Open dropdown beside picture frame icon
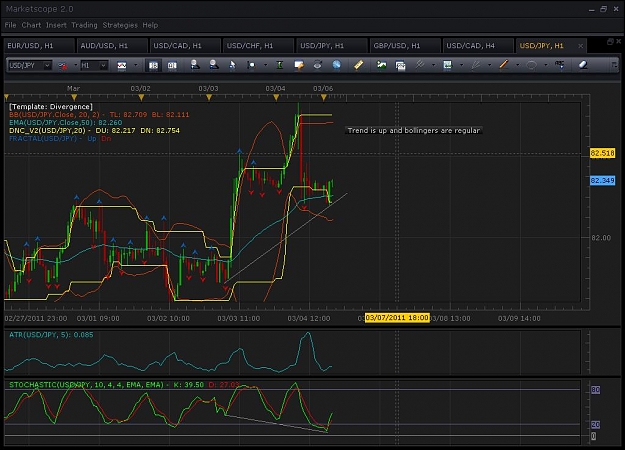Image resolution: width=625 pixels, height=450 pixels. [461, 65]
